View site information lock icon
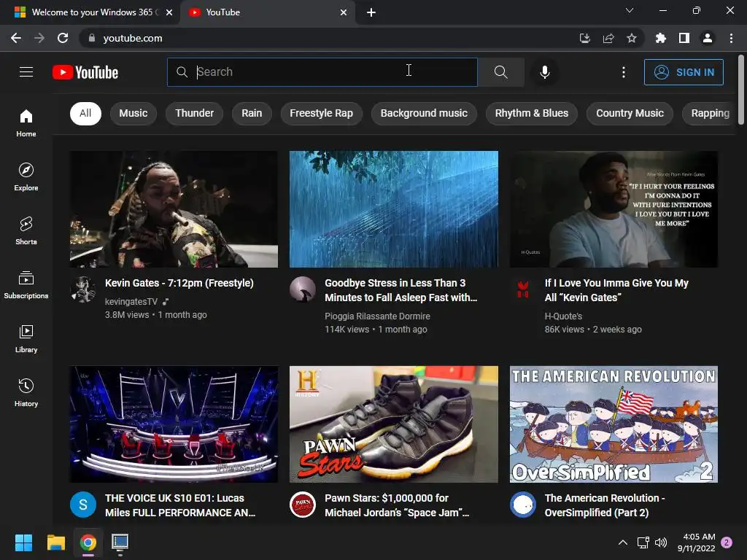Viewport: 747px width, 560px height. 91,38
